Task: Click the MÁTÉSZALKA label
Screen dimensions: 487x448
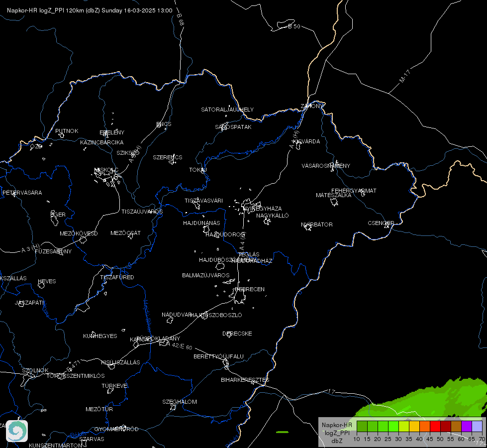Action: 334,195
